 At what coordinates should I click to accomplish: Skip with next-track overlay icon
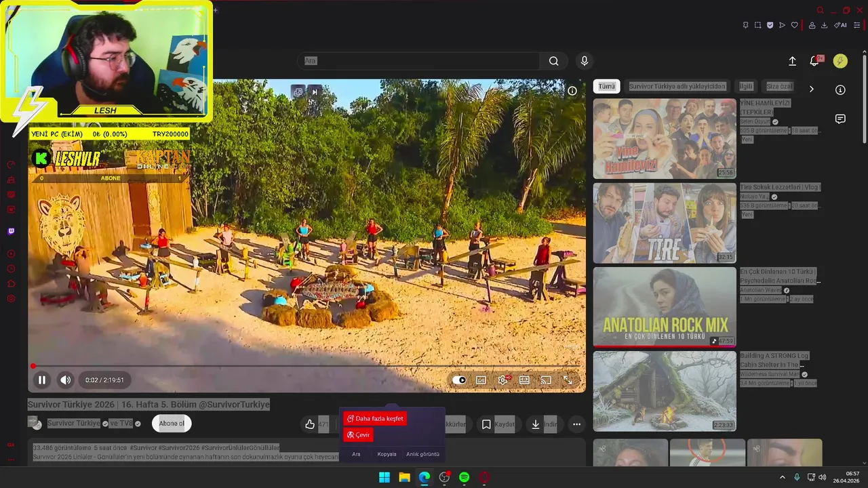(x=315, y=91)
